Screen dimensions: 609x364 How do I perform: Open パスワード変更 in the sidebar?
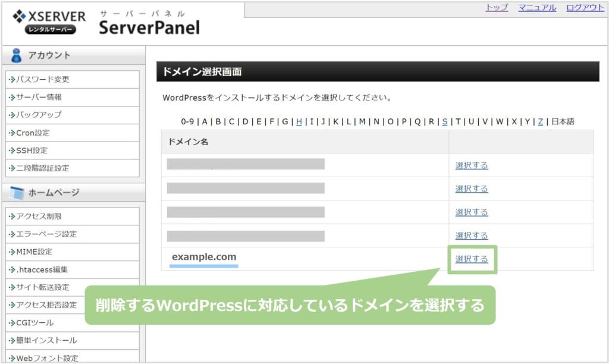pos(73,79)
